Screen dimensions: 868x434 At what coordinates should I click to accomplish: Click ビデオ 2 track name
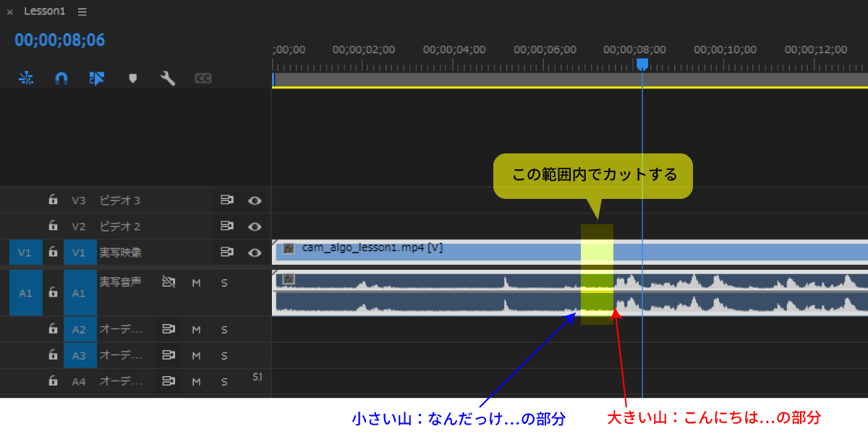coord(119,226)
